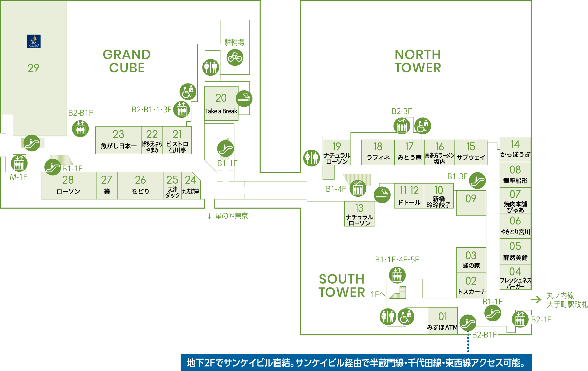Select shop 08 銀座船形

coord(515,175)
